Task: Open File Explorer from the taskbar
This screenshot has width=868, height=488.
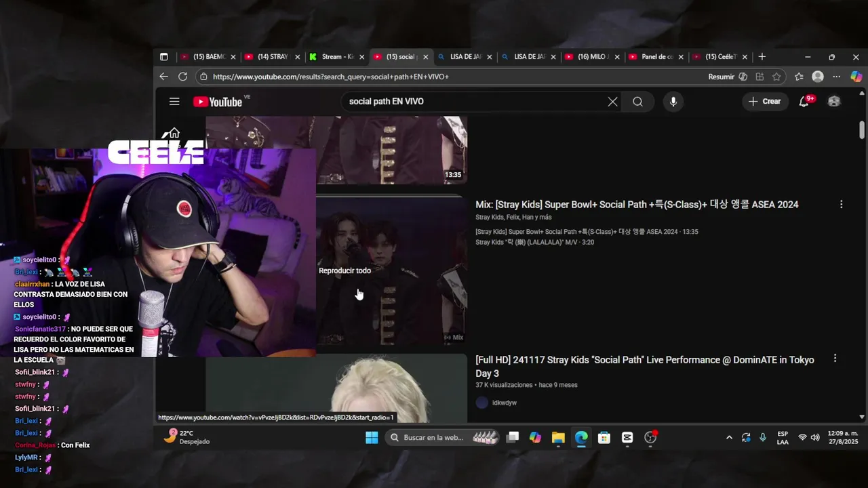Action: [x=558, y=438]
